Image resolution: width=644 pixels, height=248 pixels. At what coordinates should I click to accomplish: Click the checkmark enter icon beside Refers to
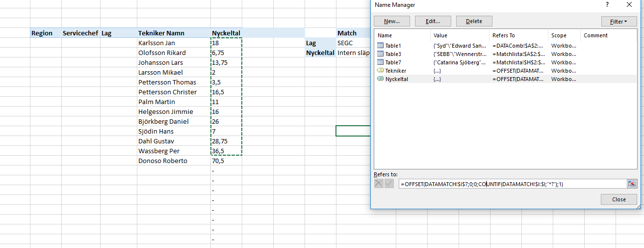pos(389,184)
